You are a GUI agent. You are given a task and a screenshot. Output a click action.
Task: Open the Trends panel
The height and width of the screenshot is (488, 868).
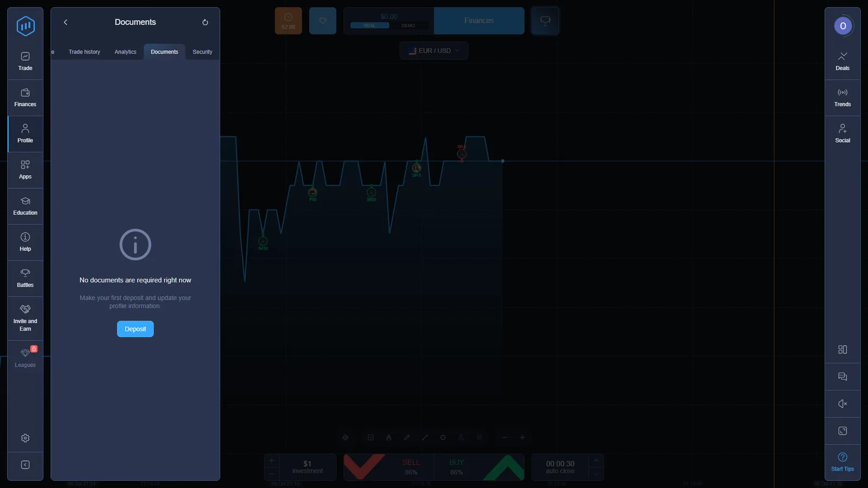pos(843,98)
